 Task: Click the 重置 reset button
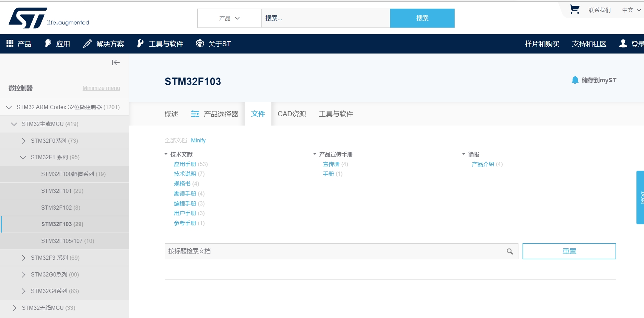(569, 251)
